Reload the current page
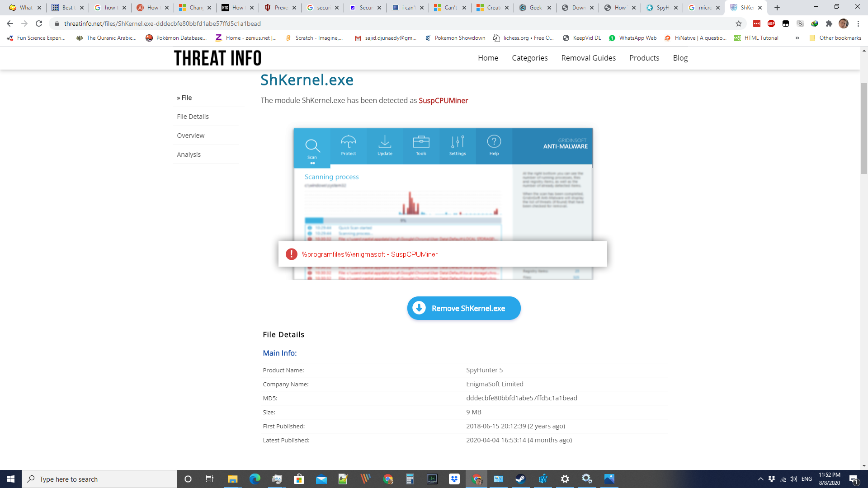Screen dimensions: 868x488 coord(39,23)
